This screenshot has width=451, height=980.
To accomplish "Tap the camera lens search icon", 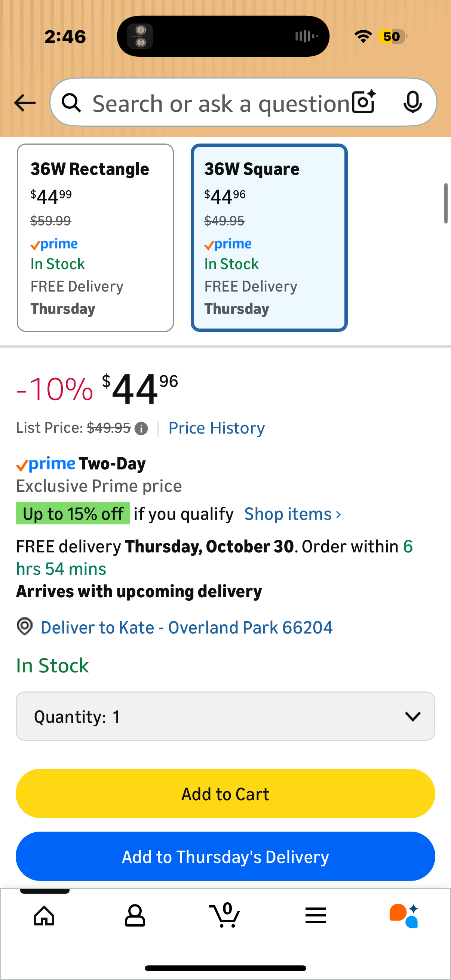I will point(364,102).
